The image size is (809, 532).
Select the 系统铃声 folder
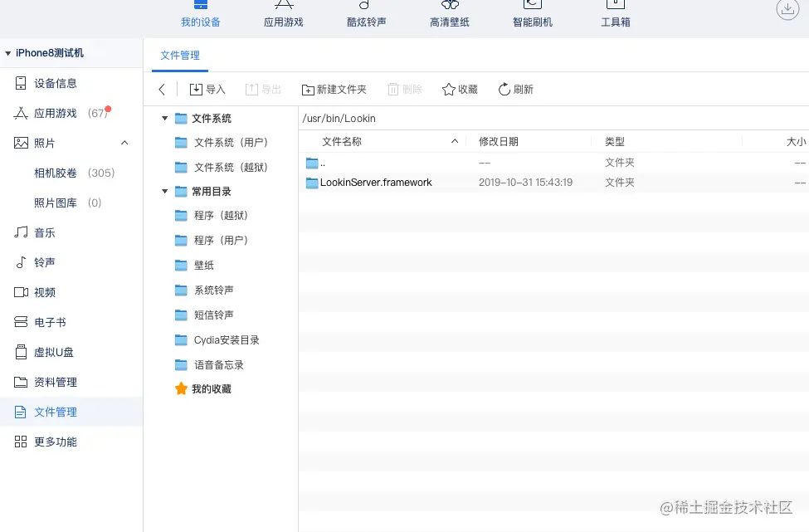(204, 290)
